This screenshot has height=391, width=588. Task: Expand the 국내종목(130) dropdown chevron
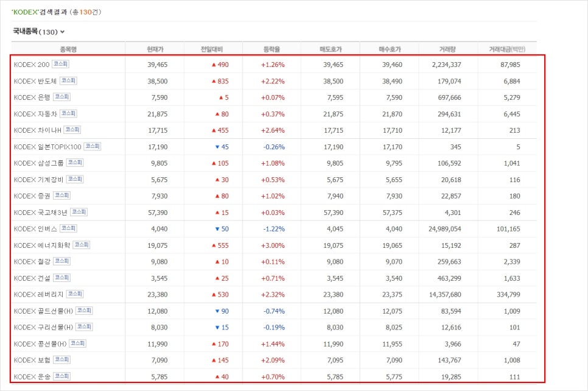62,32
